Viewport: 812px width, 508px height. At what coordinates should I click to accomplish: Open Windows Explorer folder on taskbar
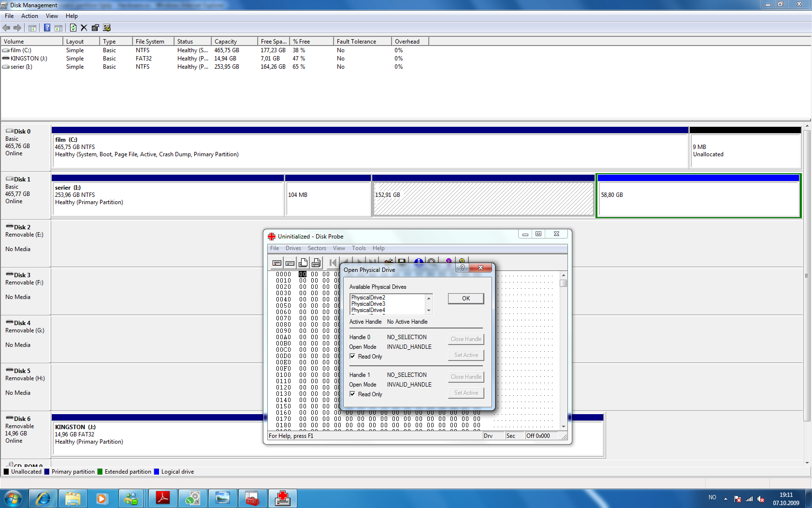(73, 498)
